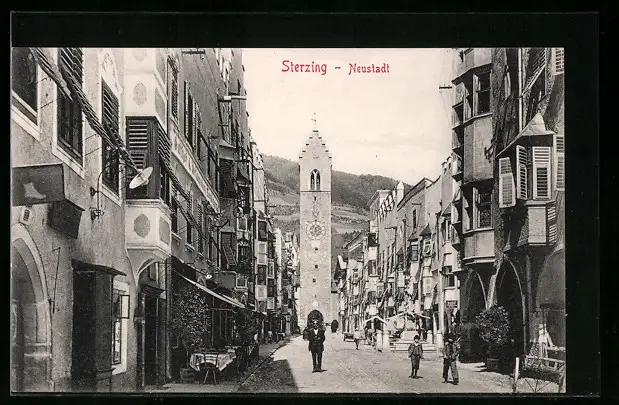Viewport: 619px width, 405px height.
Task: Click the cafe table with the white tablecloth
Action: pyautogui.click(x=211, y=360)
